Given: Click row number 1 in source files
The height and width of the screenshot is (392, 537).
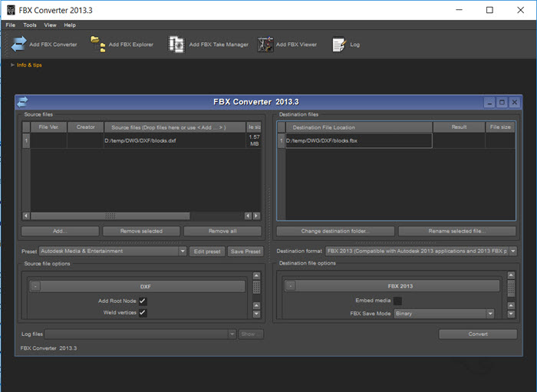Looking at the screenshot, I should [26, 140].
